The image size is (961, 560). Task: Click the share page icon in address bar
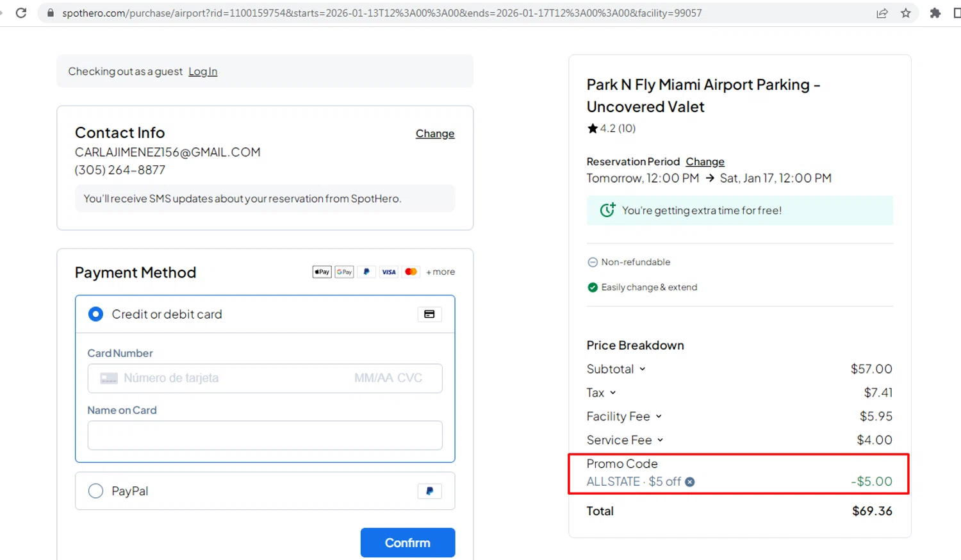coord(882,13)
